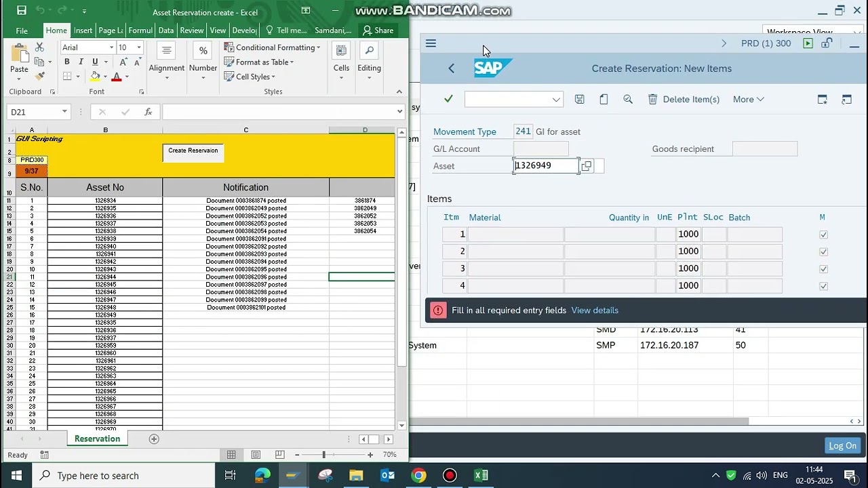
Task: Select Reservation sheet tab
Action: click(97, 439)
